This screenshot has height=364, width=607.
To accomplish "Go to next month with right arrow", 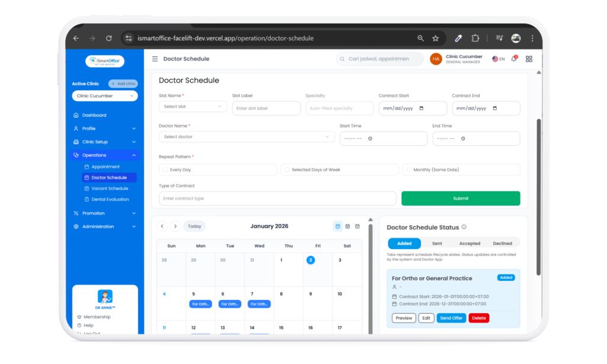I will 175,226.
